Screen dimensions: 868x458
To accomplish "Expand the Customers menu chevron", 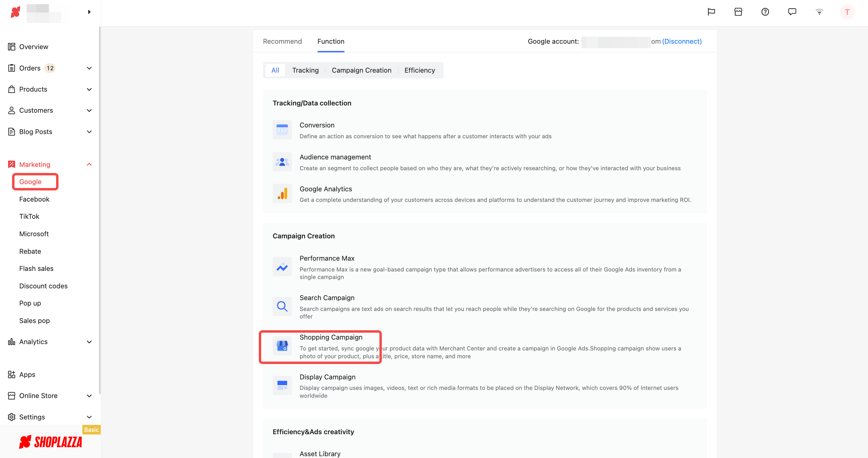I will [x=89, y=110].
